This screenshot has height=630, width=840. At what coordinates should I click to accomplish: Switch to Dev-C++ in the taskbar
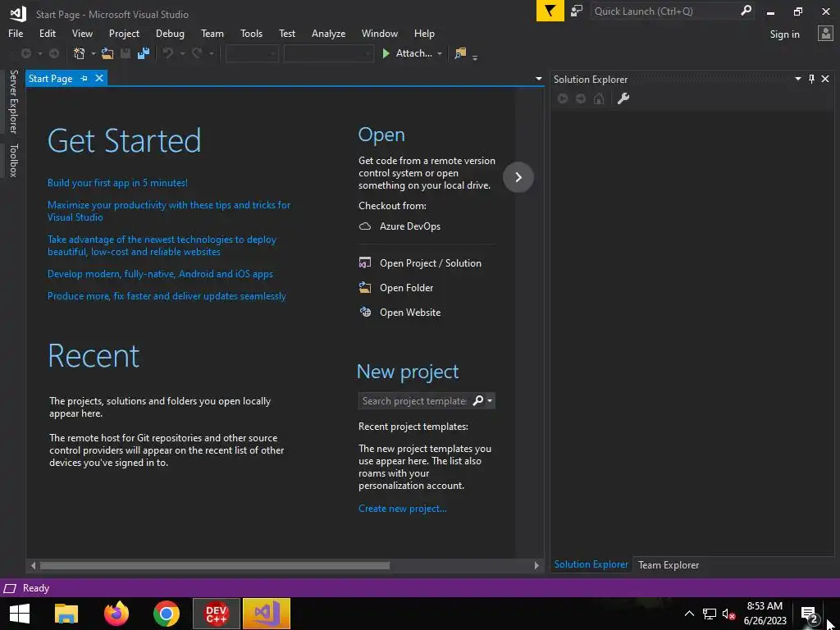click(217, 614)
